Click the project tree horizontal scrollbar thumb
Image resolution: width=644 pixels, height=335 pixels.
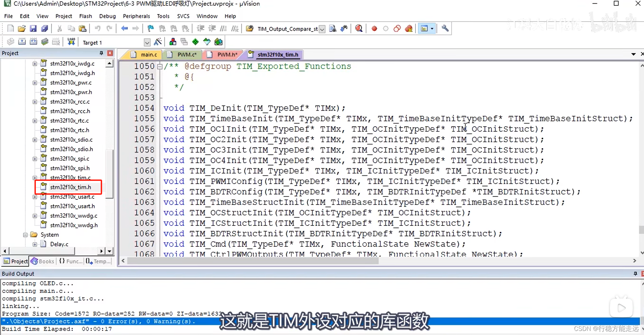coord(42,251)
